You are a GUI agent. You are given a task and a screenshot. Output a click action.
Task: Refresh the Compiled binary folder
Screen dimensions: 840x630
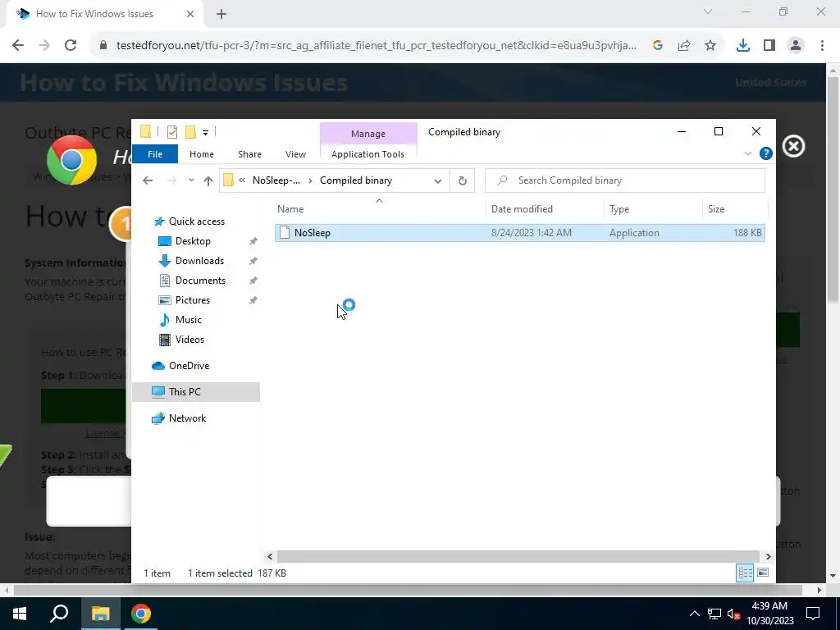point(463,180)
